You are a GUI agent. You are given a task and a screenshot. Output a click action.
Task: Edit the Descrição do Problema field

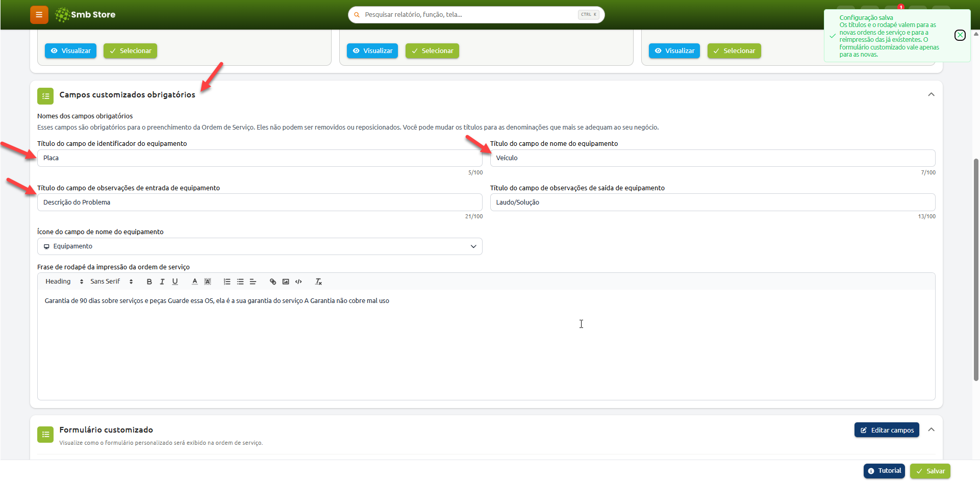260,202
